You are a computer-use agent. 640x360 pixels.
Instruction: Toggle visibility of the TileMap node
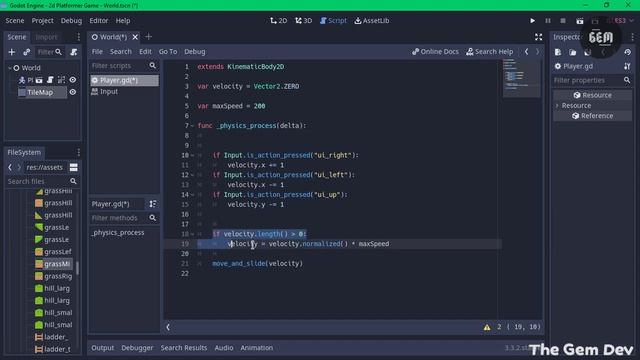(x=73, y=92)
